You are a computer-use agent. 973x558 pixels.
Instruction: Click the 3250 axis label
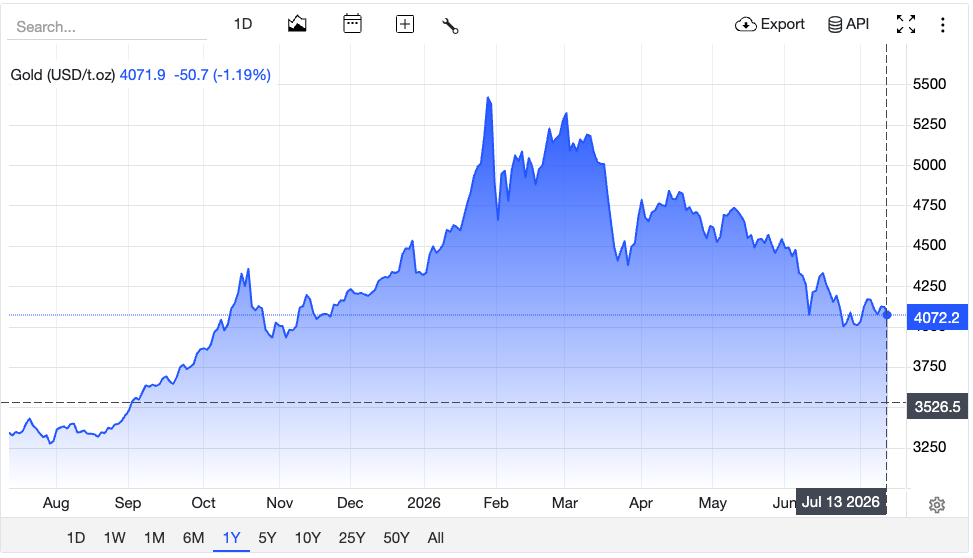[929, 447]
